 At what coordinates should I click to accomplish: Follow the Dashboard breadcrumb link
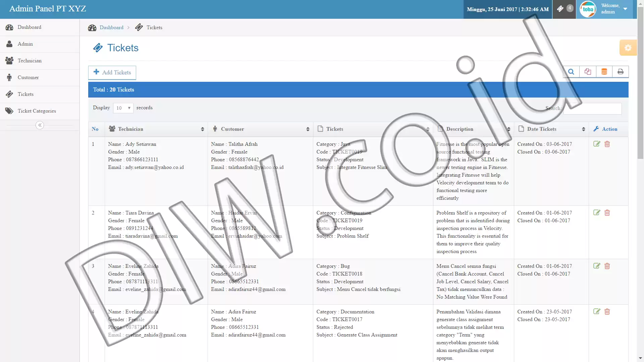[x=111, y=27]
